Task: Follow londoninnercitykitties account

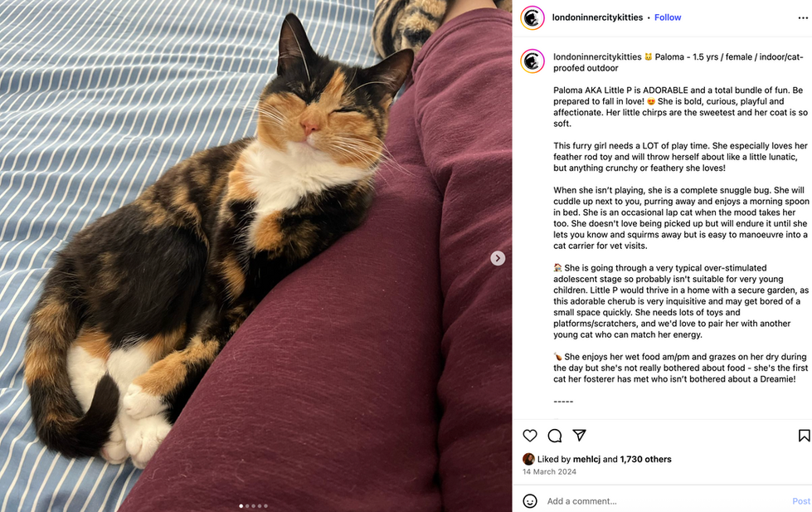Action: click(x=668, y=17)
